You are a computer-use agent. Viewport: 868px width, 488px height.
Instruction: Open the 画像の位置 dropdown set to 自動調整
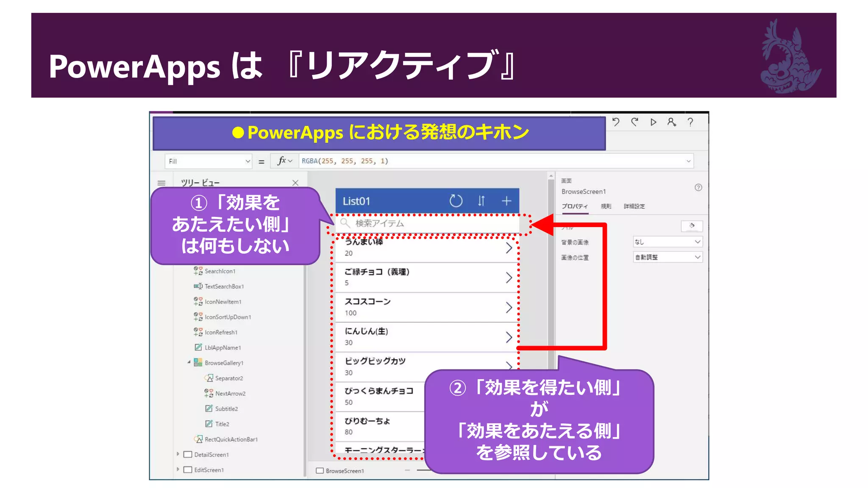668,257
